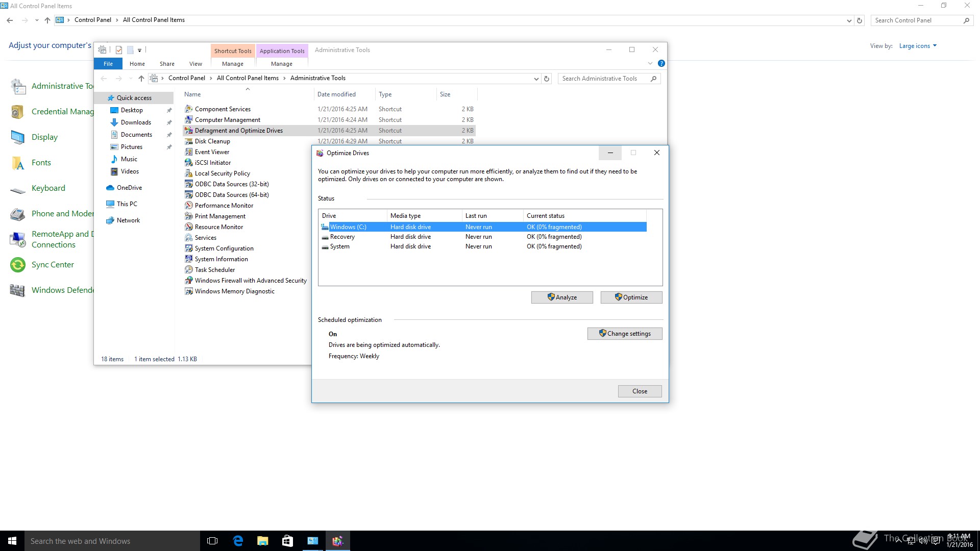Switch to the View ribbon tab

195,64
